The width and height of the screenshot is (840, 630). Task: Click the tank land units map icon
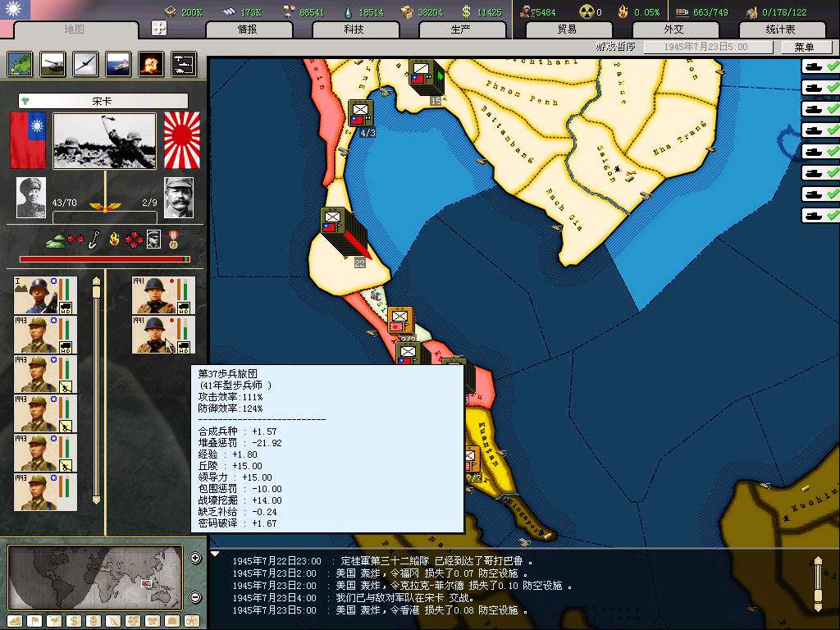pyautogui.click(x=52, y=64)
